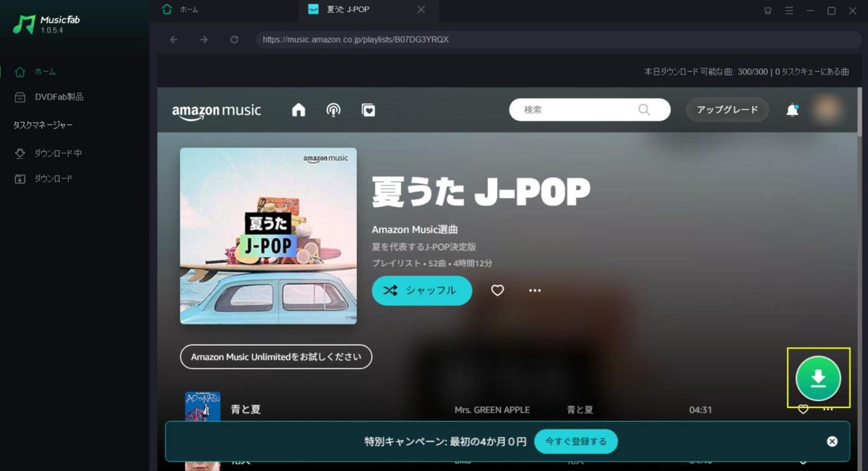Viewport: 868px width, 471px height.
Task: Click the URL address bar
Action: pos(558,40)
